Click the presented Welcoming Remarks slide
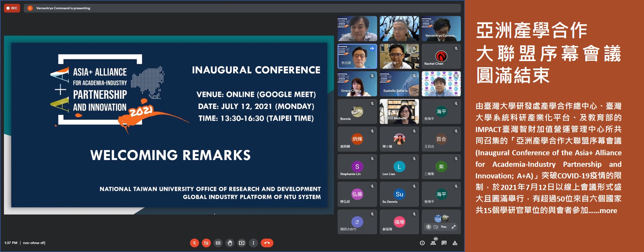Screen dimensions: 644x252 [x=169, y=125]
